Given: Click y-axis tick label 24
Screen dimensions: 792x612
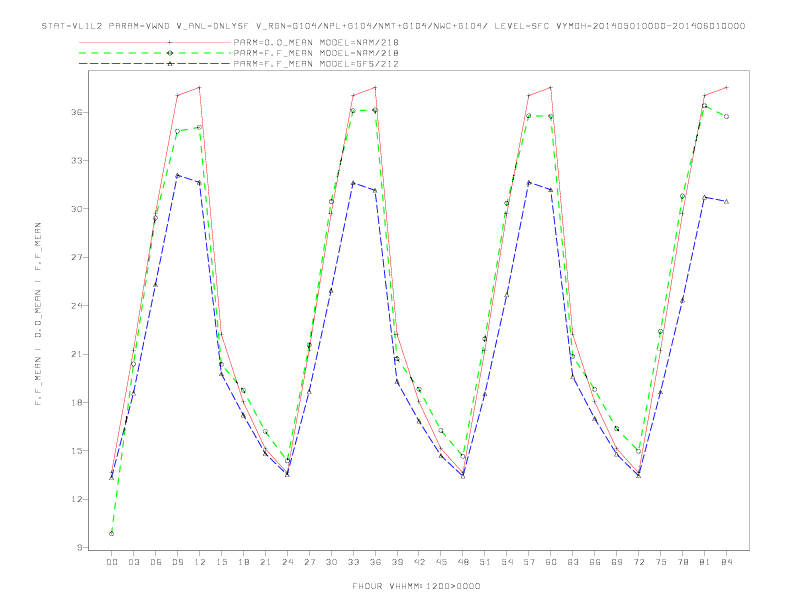Looking at the screenshot, I should 77,305.
